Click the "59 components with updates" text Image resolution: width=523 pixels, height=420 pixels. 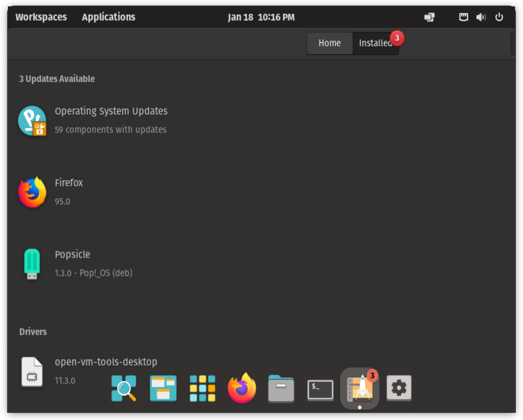[110, 130]
